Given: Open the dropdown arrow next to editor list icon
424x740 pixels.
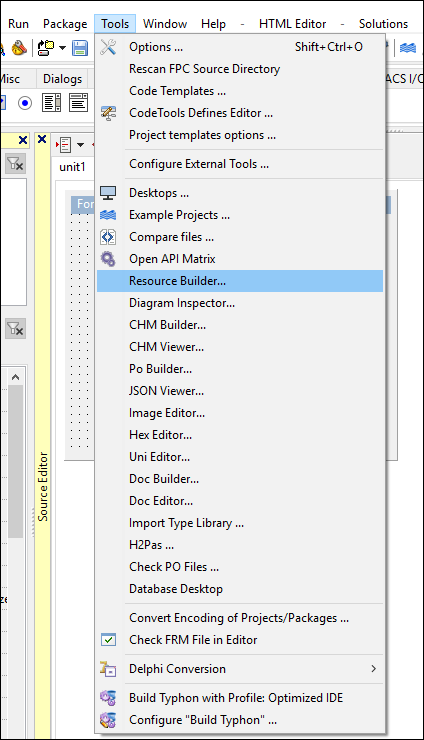Looking at the screenshot, I should pos(80,144).
